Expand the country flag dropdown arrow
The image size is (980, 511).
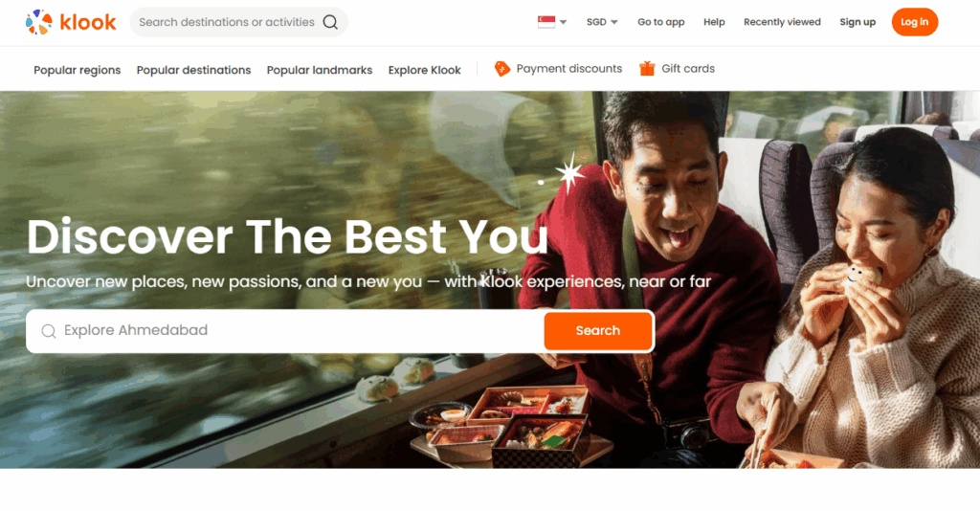point(563,22)
